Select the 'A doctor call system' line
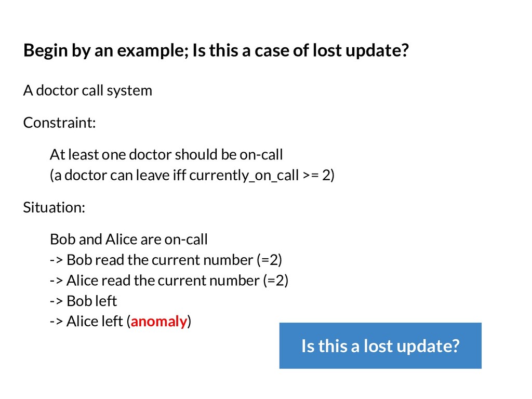The width and height of the screenshot is (532, 399). [x=87, y=90]
